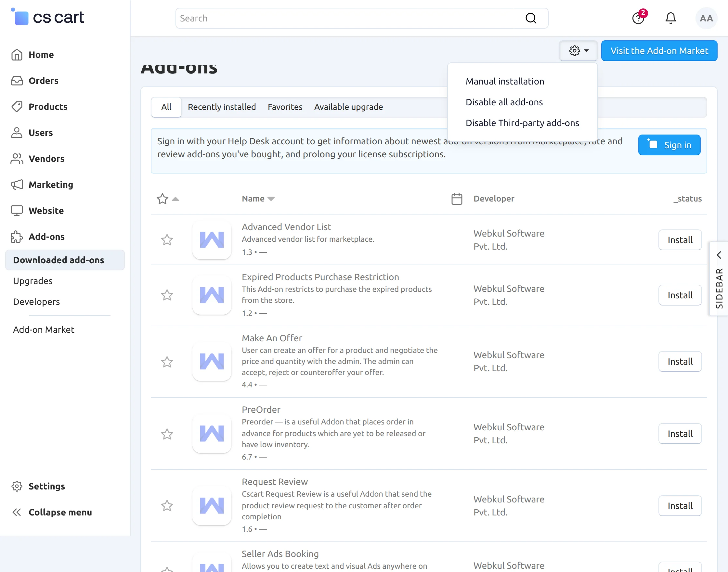
Task: Star the Request Review add-on
Action: pos(167,506)
